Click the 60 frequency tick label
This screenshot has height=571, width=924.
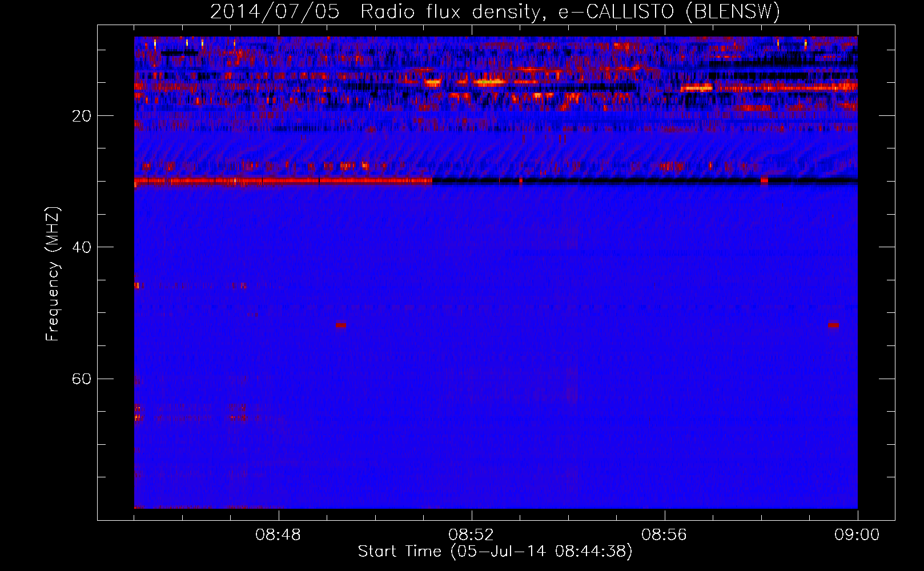(x=82, y=379)
